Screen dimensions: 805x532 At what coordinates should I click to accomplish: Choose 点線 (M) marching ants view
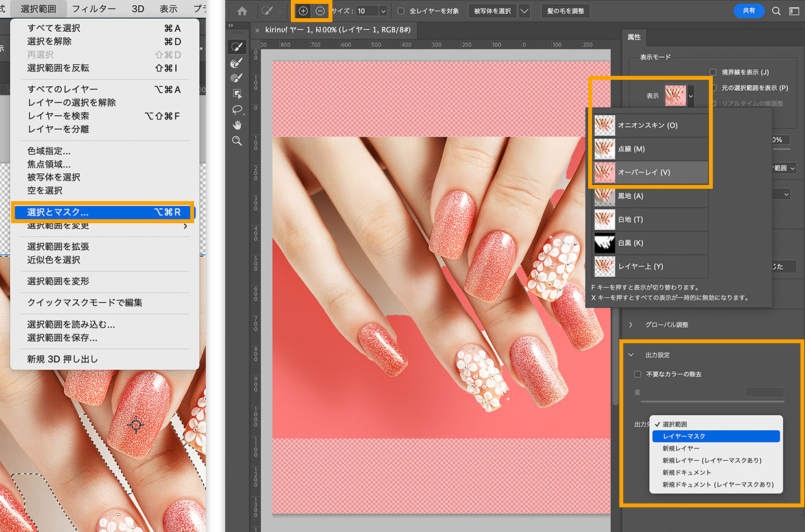(x=651, y=149)
